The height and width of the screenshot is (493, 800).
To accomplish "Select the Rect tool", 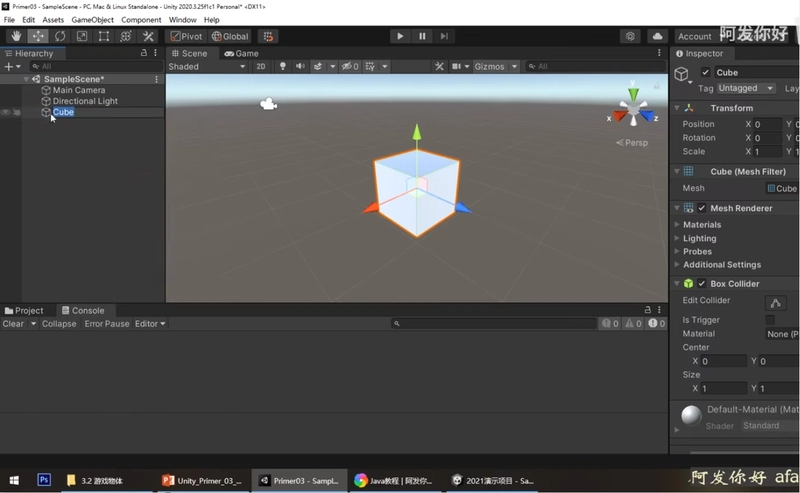I will coord(104,36).
